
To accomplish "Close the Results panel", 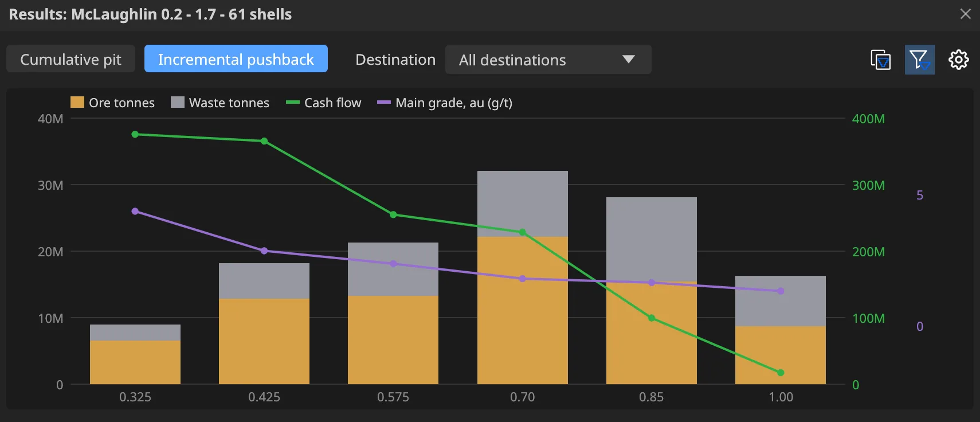I will point(966,14).
